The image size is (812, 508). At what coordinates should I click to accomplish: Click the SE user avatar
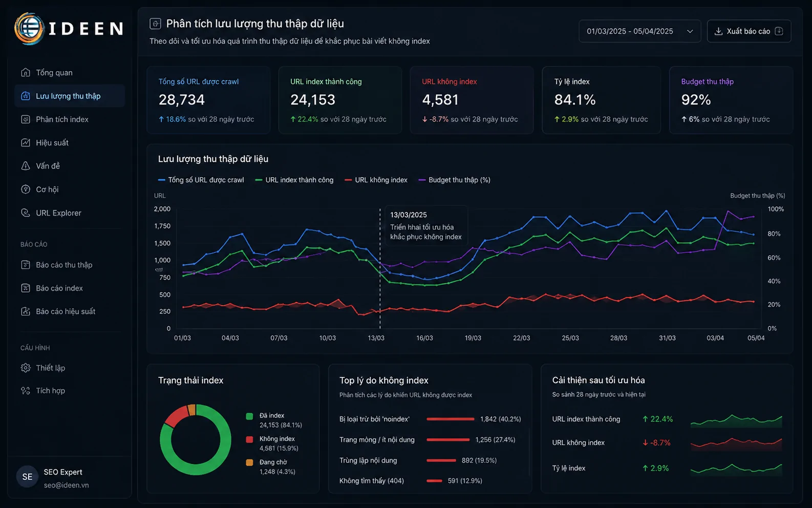[27, 477]
